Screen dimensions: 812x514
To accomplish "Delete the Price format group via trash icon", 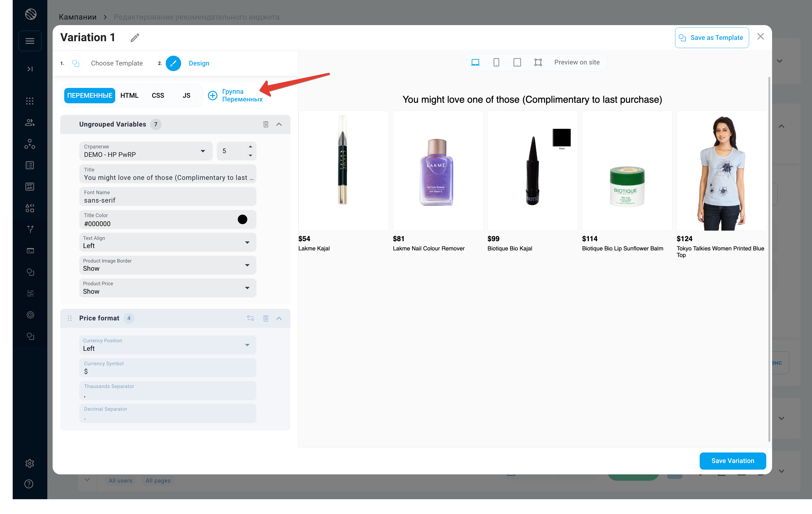I will coord(266,318).
